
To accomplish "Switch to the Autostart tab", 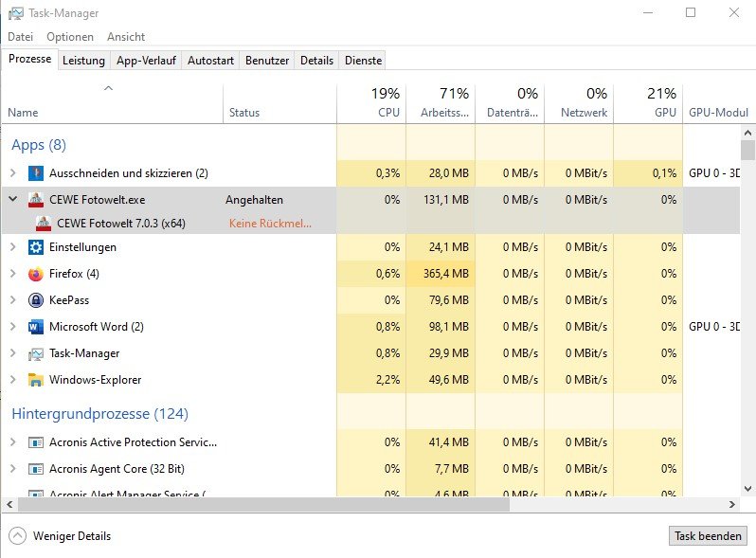I will click(x=210, y=61).
